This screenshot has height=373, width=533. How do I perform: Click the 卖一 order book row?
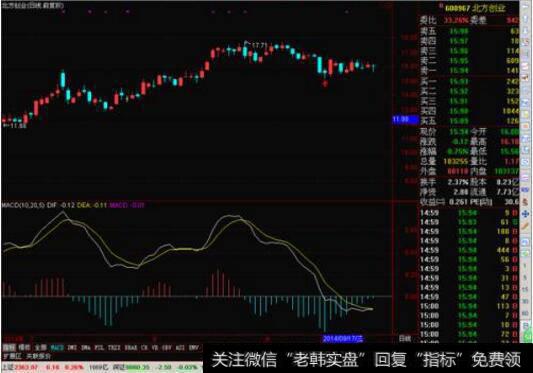[x=469, y=71]
